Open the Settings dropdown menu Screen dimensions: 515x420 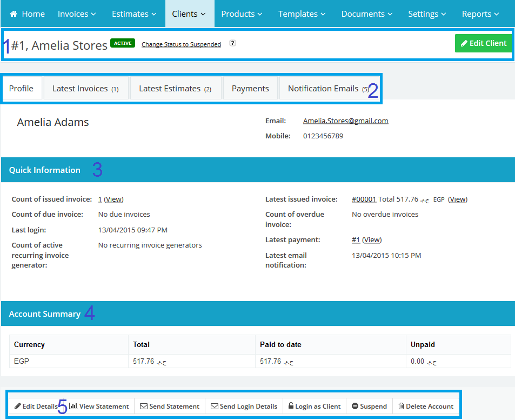point(427,14)
